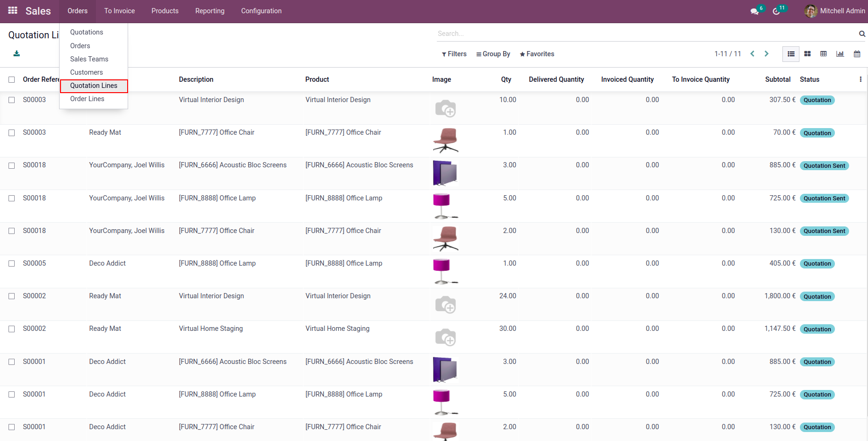Image resolution: width=868 pixels, height=441 pixels.
Task: Focus the Search input field
Action: (645, 34)
